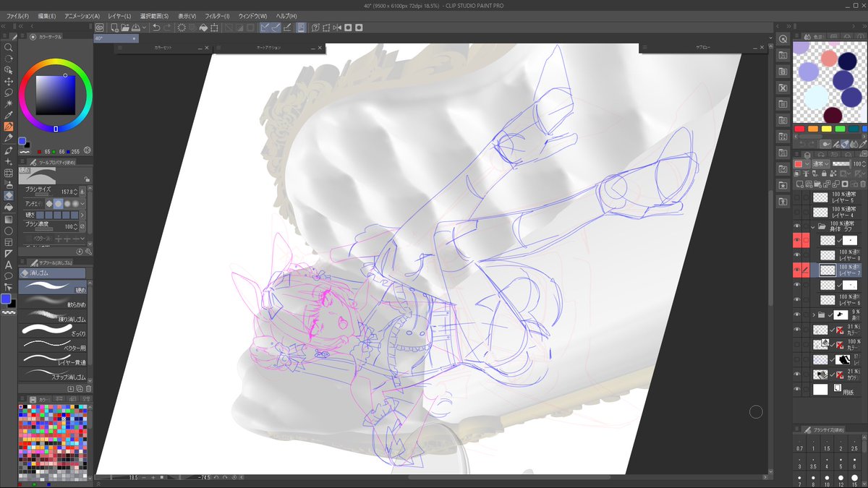This screenshot has width=868, height=488.
Task: Select the Figure ellipse tool
Action: coord(9,230)
